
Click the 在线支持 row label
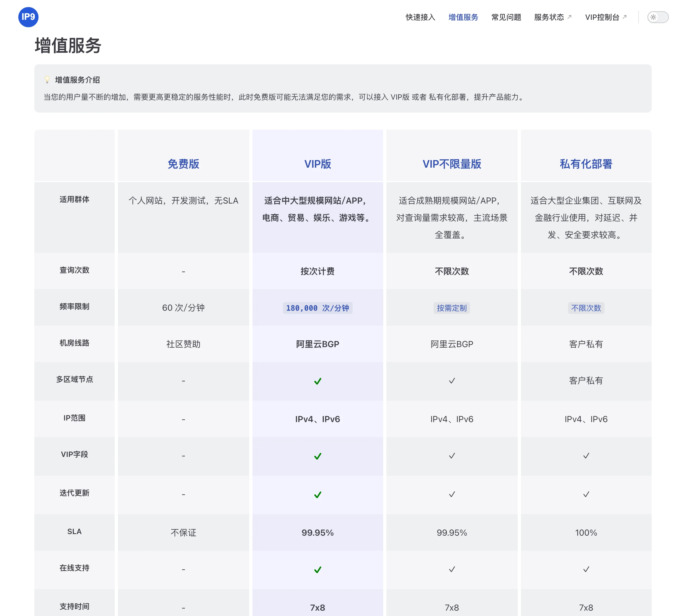tap(74, 568)
